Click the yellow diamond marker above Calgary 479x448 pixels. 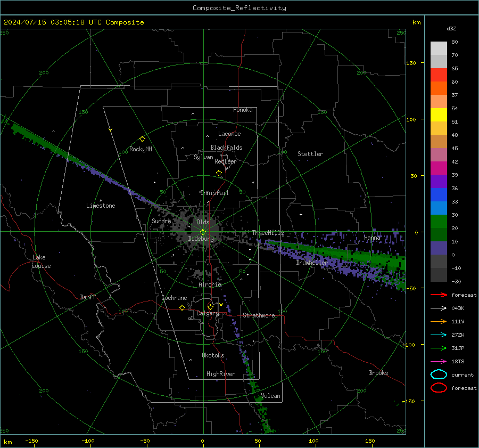click(210, 307)
